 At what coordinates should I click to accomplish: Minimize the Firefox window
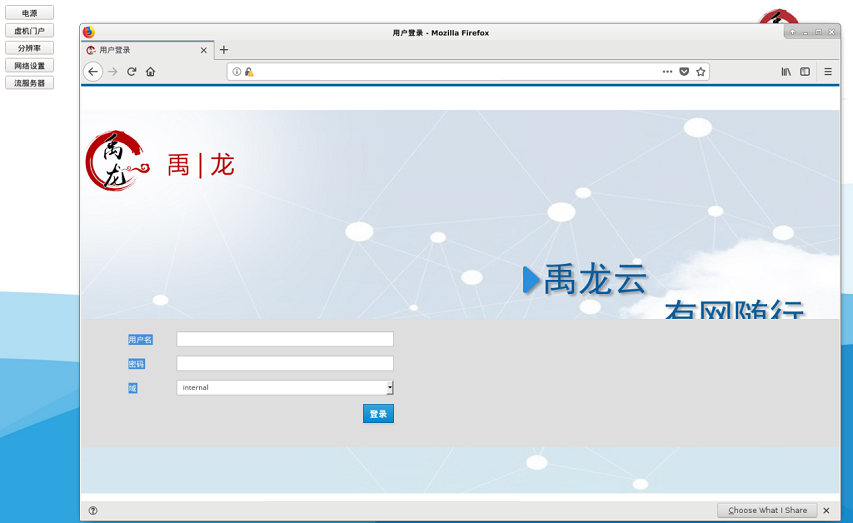tap(805, 33)
